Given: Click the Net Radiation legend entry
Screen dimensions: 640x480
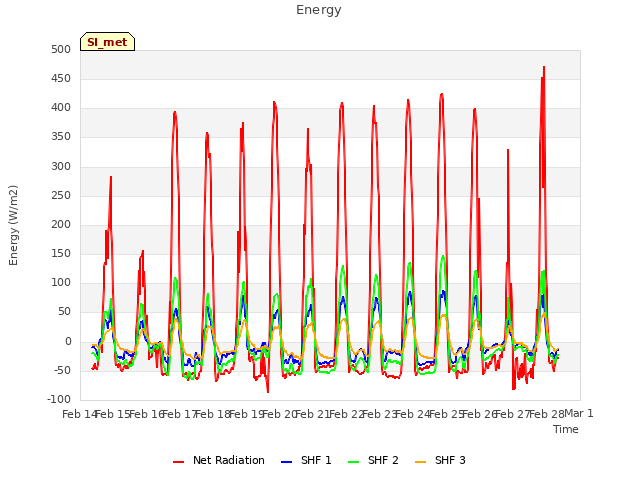Looking at the screenshot, I should (219, 460).
